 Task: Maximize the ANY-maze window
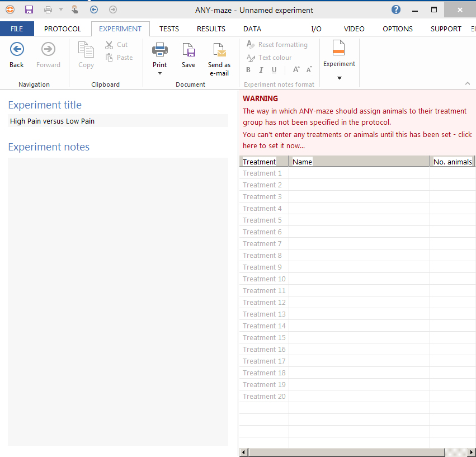tap(434, 10)
